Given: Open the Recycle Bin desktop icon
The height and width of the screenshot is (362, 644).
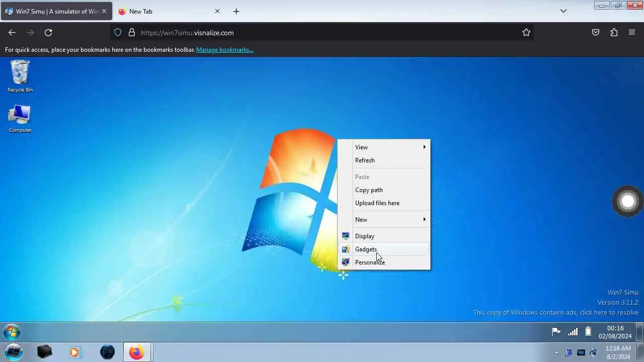Looking at the screenshot, I should tap(20, 76).
